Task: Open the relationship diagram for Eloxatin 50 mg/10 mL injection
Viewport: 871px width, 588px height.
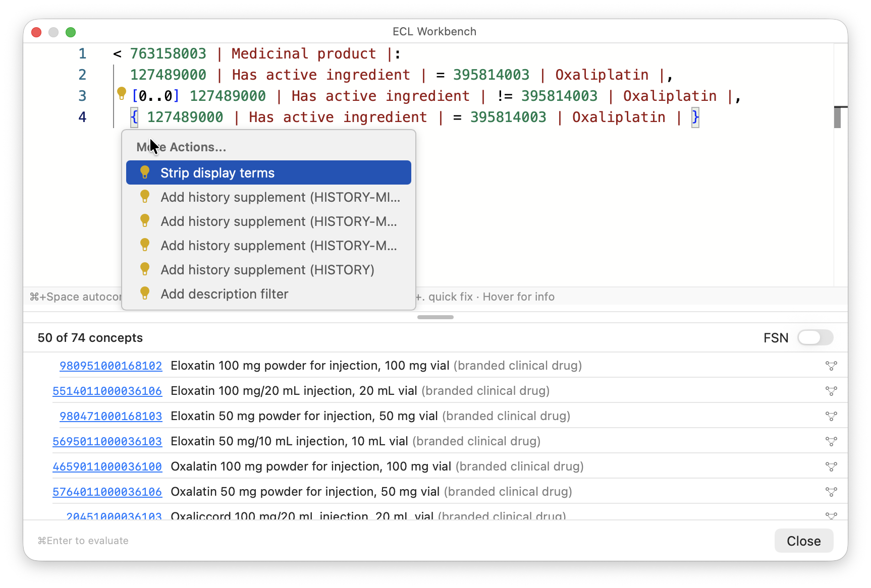Action: [832, 441]
